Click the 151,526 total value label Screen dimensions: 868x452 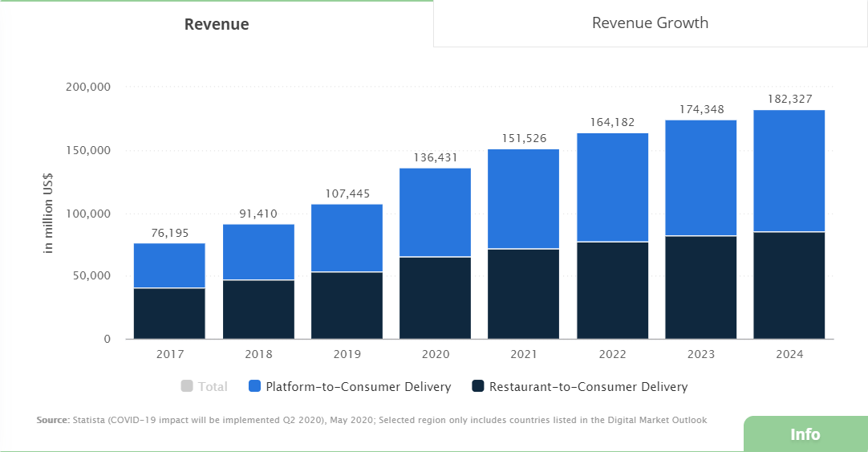click(x=524, y=138)
